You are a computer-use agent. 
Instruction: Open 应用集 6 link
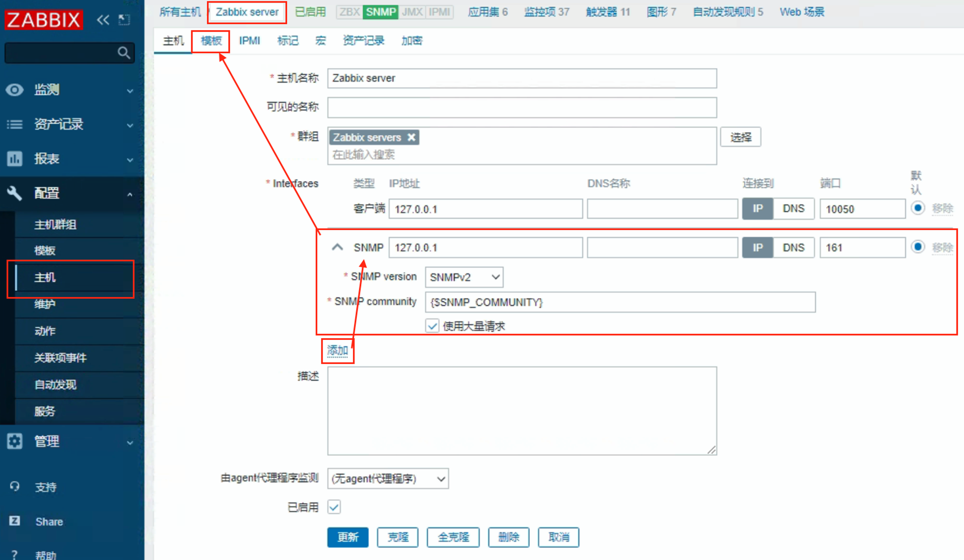pyautogui.click(x=488, y=12)
